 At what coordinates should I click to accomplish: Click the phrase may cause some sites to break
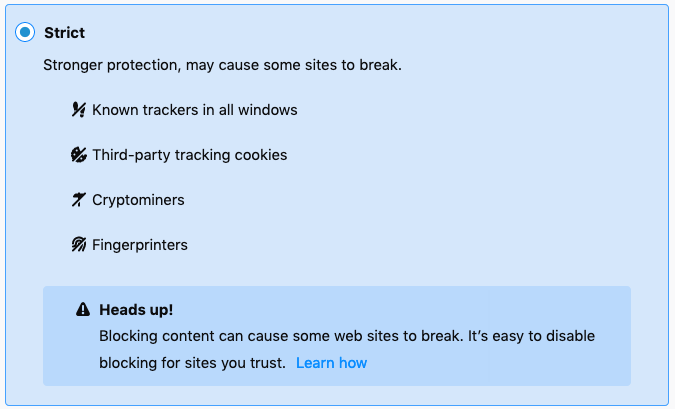[x=294, y=65]
